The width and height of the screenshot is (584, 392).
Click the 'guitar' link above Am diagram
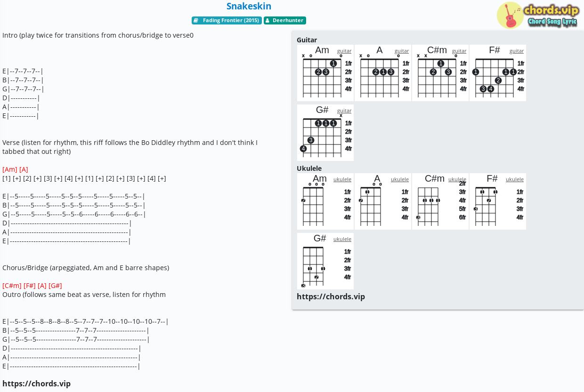coord(344,51)
